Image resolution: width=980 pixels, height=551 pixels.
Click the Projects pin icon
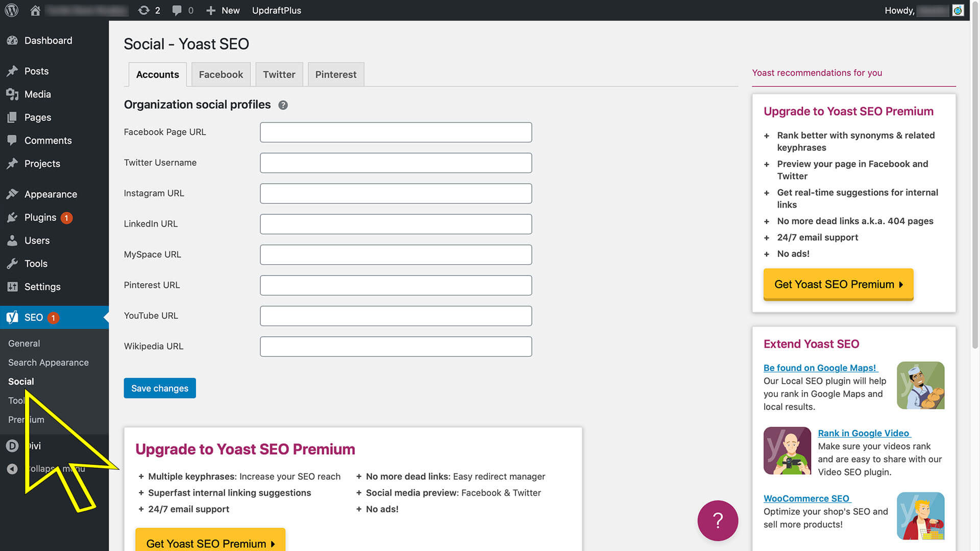pyautogui.click(x=12, y=164)
